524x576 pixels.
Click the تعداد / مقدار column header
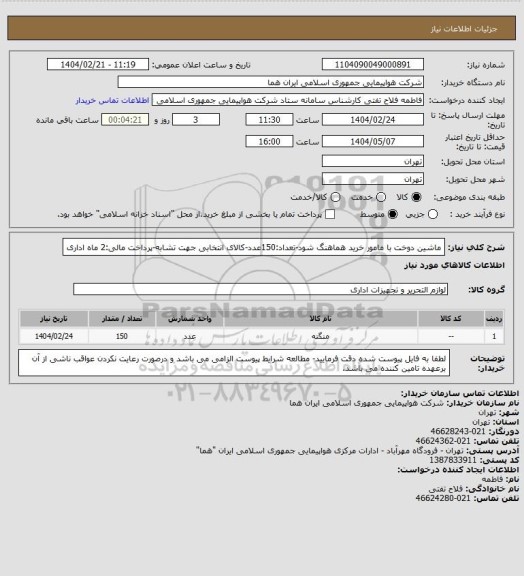[x=122, y=318]
